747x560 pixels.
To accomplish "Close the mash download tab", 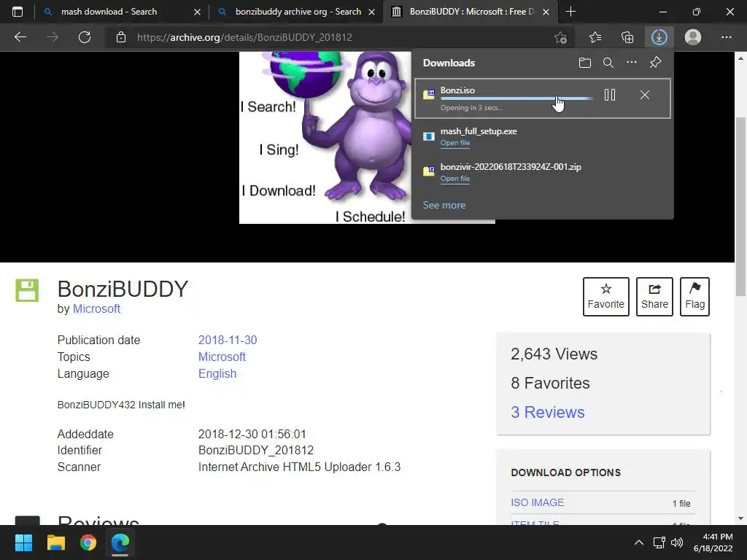I will [x=197, y=12].
